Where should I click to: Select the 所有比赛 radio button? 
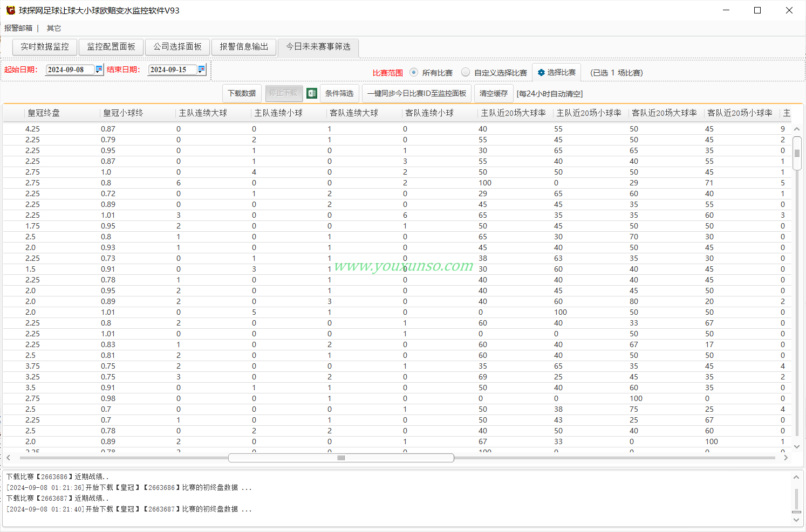pyautogui.click(x=414, y=72)
